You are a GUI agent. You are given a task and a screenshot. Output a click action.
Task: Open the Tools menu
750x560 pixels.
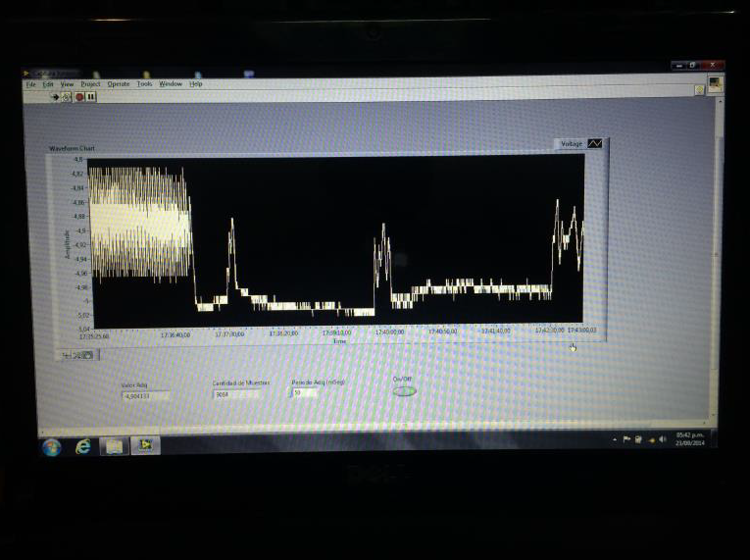[144, 84]
